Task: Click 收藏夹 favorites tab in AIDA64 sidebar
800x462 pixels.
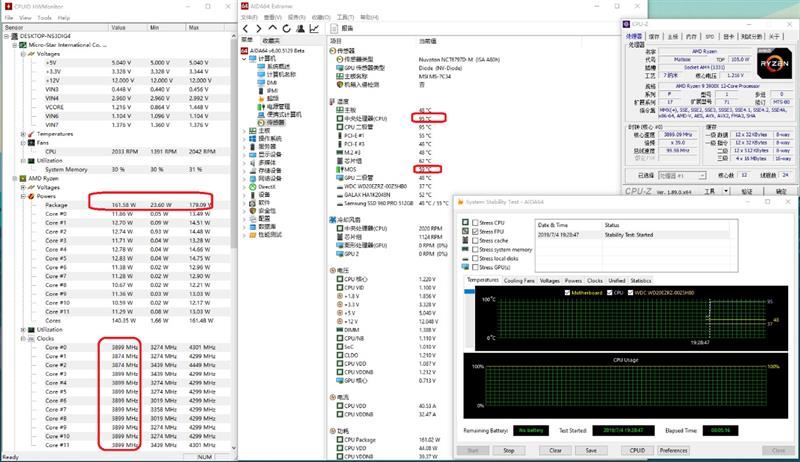Action: point(271,40)
